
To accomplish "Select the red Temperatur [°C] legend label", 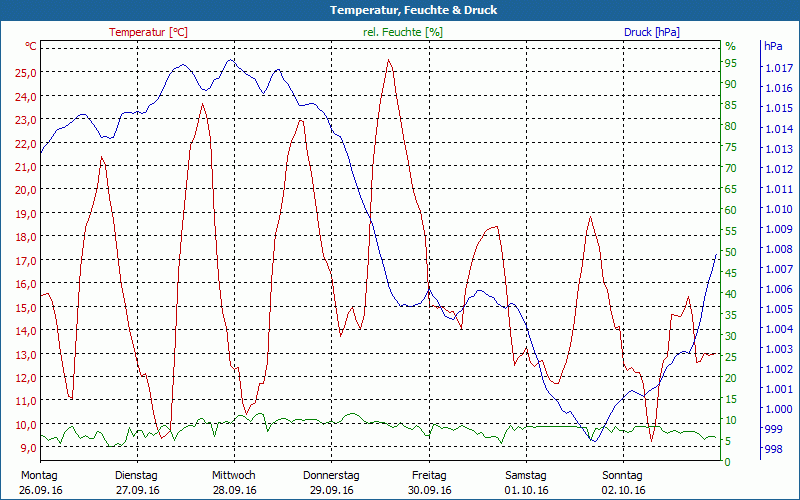I will pyautogui.click(x=148, y=32).
